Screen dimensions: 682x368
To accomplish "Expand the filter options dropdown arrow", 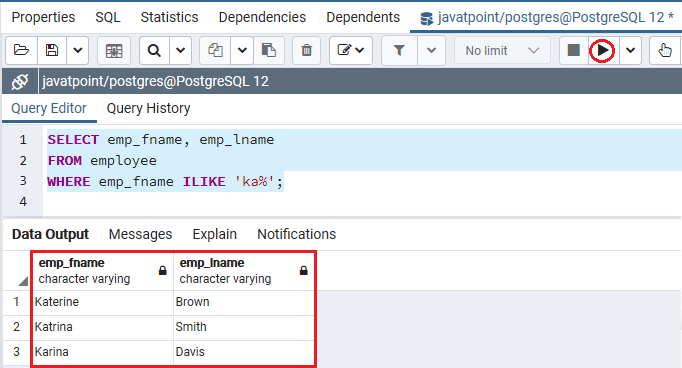I will [431, 50].
